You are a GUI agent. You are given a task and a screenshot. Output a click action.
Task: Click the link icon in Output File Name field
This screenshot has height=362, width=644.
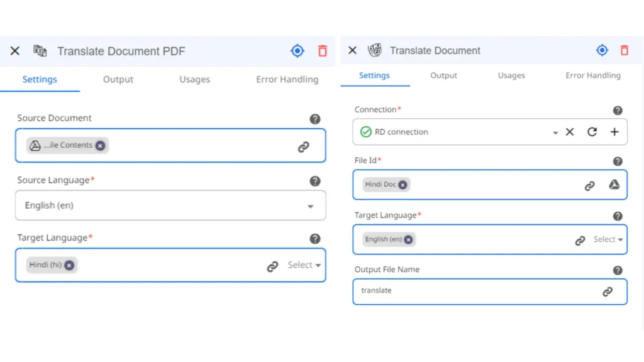click(x=608, y=292)
